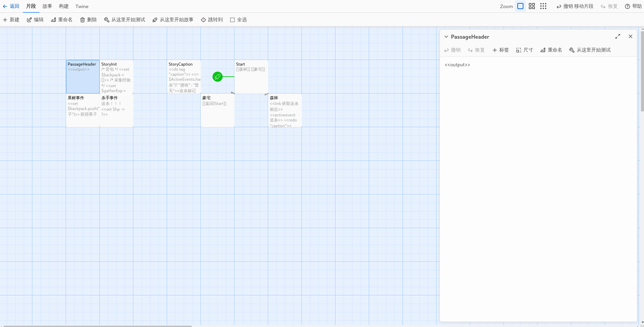Go back using 返回 arrow link
This screenshot has height=327, width=644.
click(11, 6)
